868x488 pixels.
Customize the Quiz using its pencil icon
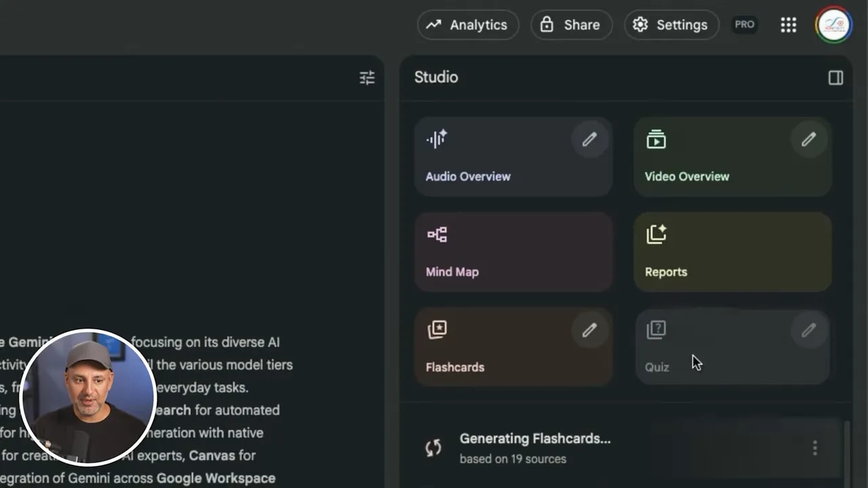[x=808, y=330]
